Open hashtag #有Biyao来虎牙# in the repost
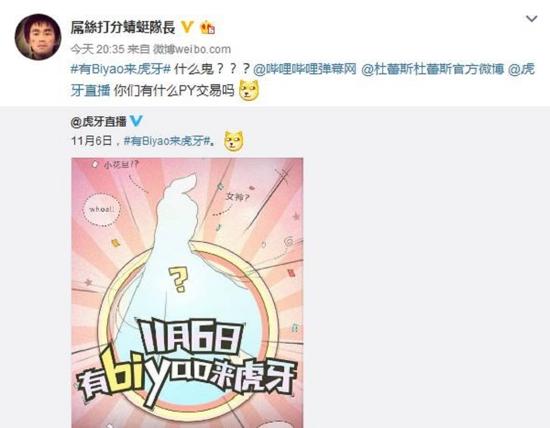The height and width of the screenshot is (428, 550). tap(167, 141)
